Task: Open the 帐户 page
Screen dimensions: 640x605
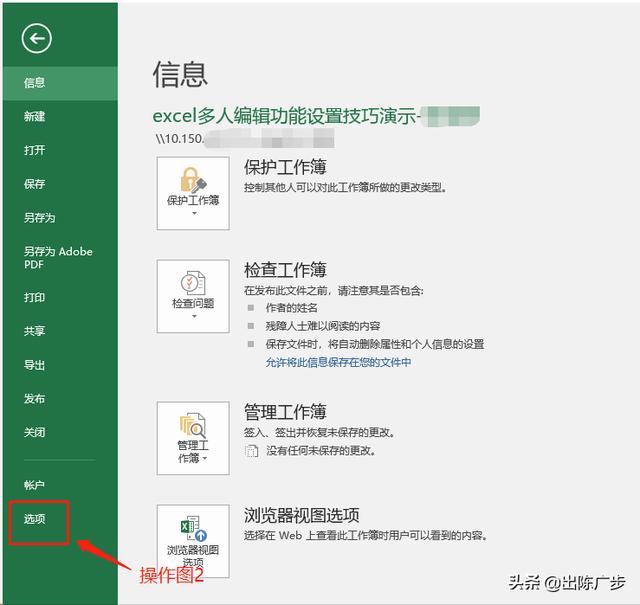Action: coord(34,485)
